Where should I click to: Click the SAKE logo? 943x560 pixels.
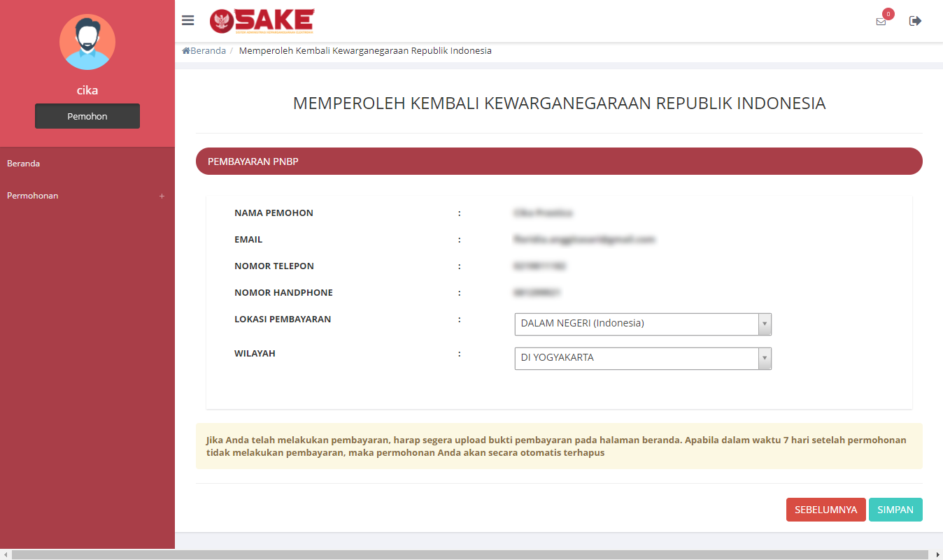pos(262,21)
